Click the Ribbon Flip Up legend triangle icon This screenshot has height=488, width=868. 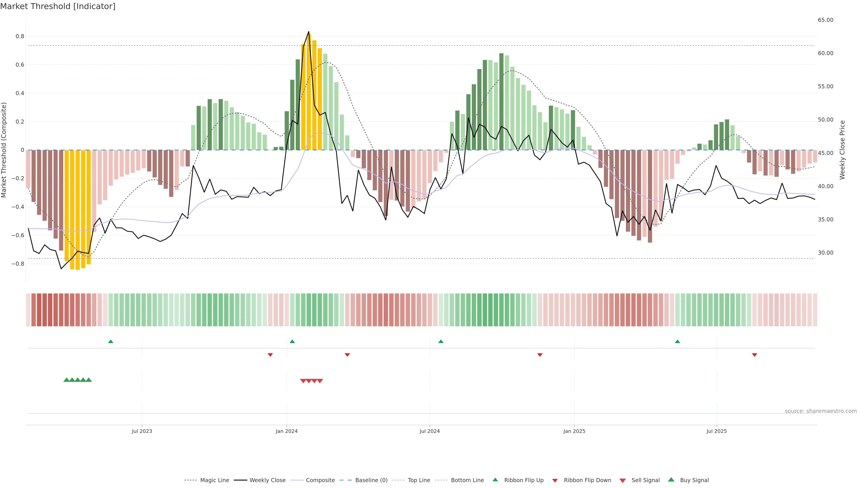tap(495, 480)
